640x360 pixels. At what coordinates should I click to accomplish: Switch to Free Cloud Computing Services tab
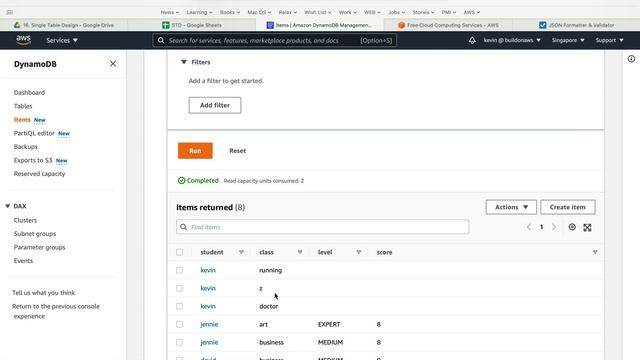tap(448, 25)
